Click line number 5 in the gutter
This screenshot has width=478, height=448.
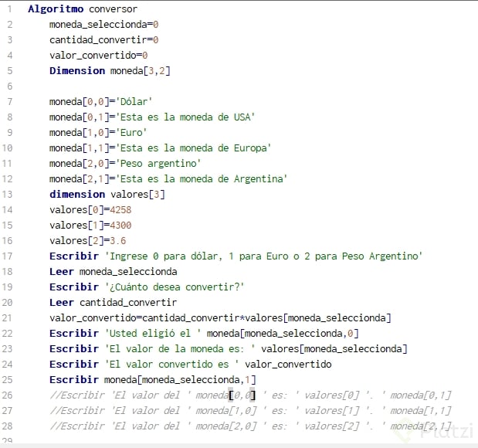pos(10,70)
